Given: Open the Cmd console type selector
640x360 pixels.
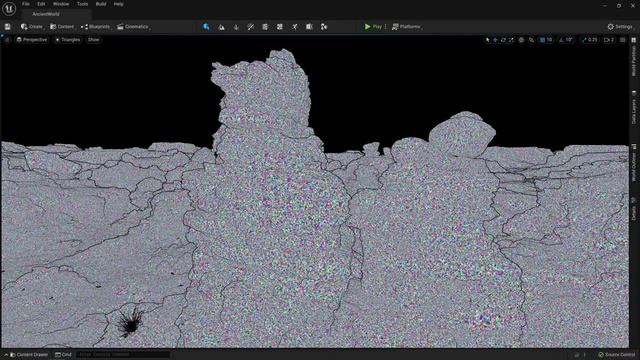Looking at the screenshot, I should 64,355.
